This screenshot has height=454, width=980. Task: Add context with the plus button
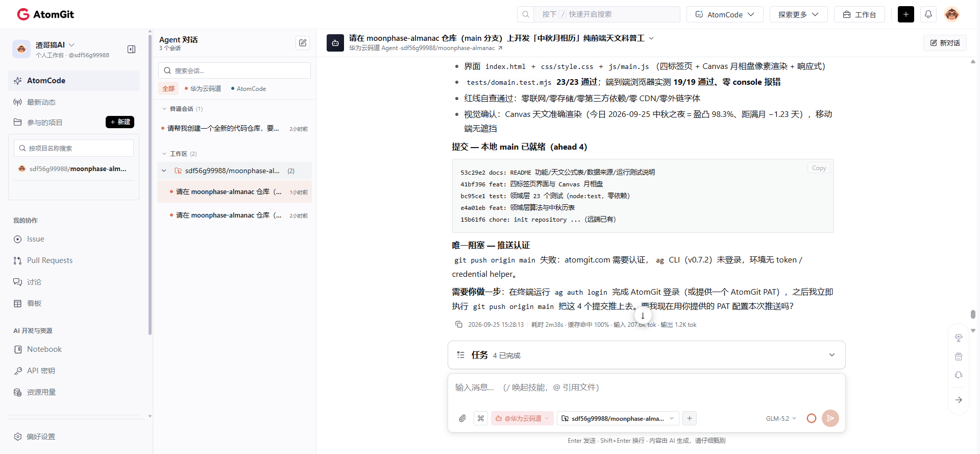(690, 418)
